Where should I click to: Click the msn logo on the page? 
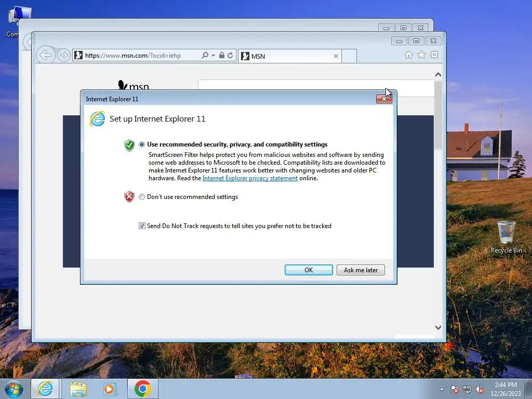point(134,85)
